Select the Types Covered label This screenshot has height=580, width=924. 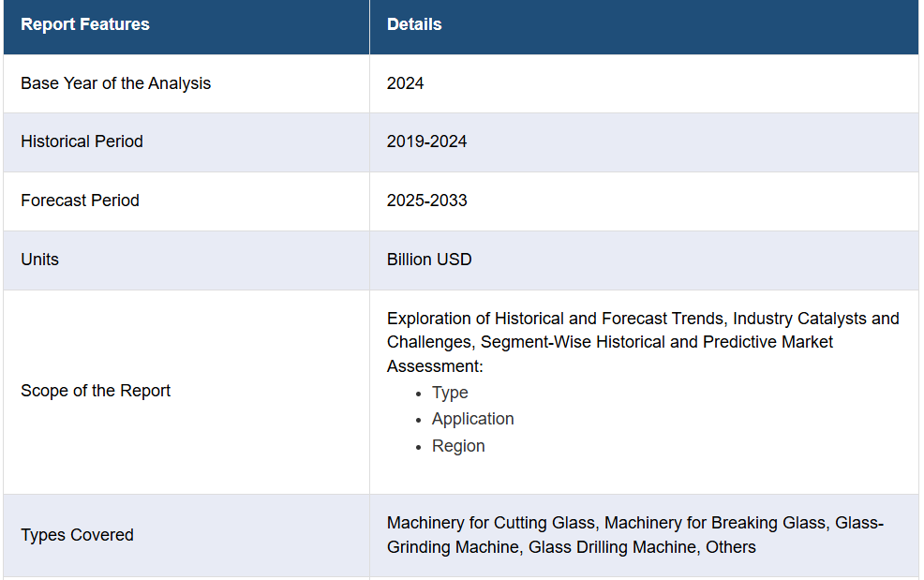[77, 535]
